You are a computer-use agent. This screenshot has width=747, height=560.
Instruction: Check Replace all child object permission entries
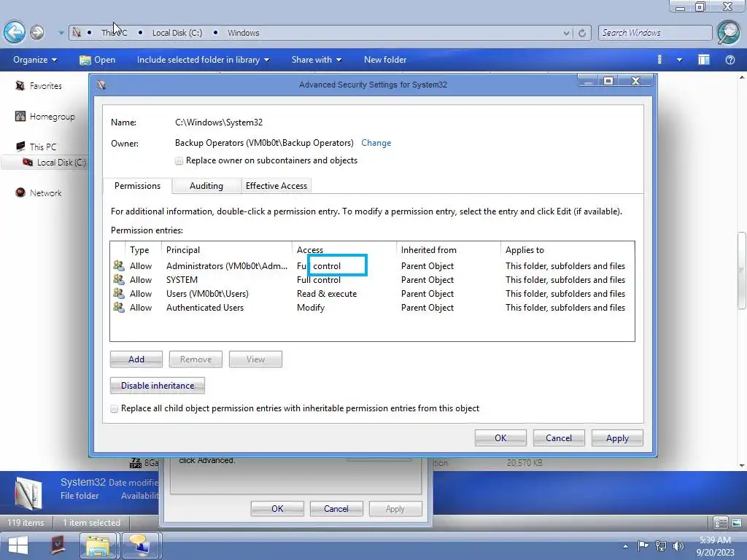click(x=115, y=408)
